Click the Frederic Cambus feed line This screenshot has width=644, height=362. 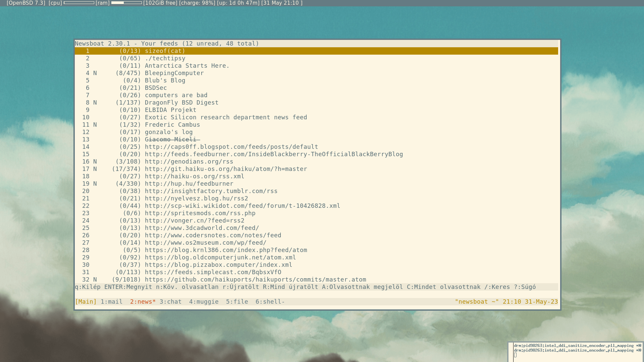pyautogui.click(x=172, y=125)
